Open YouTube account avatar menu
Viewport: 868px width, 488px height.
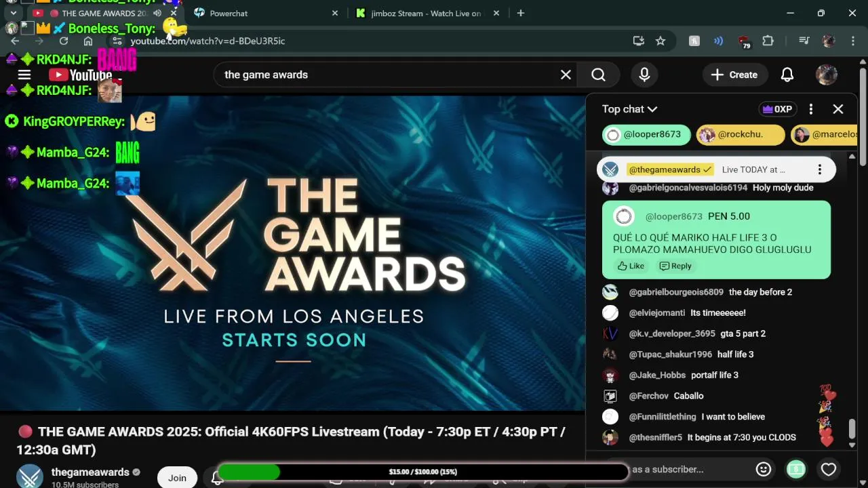[x=827, y=75]
